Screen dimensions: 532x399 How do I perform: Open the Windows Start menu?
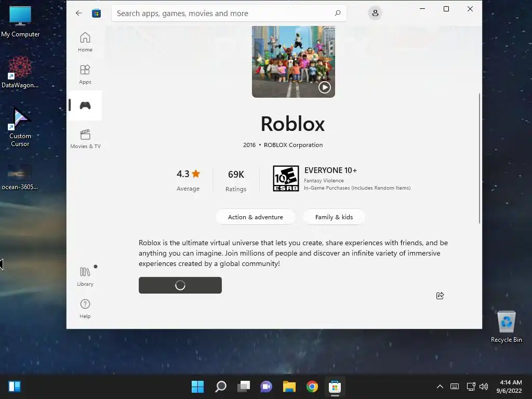[197, 387]
